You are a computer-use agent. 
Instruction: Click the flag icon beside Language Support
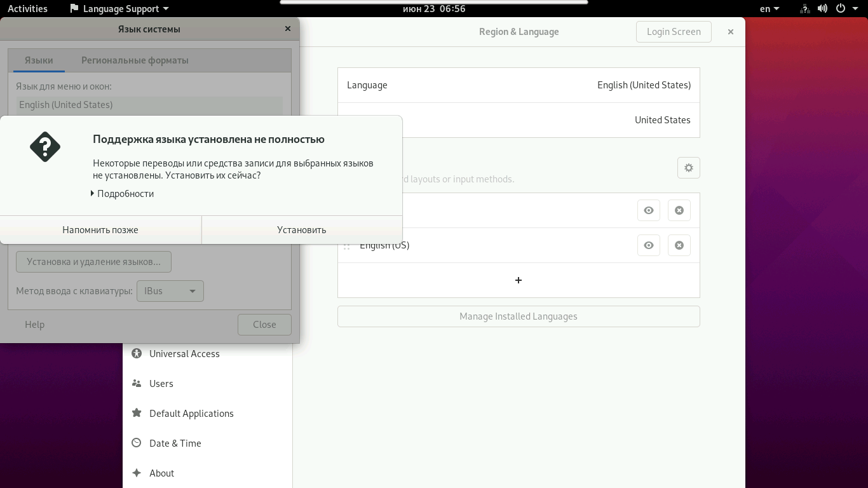pos(75,9)
